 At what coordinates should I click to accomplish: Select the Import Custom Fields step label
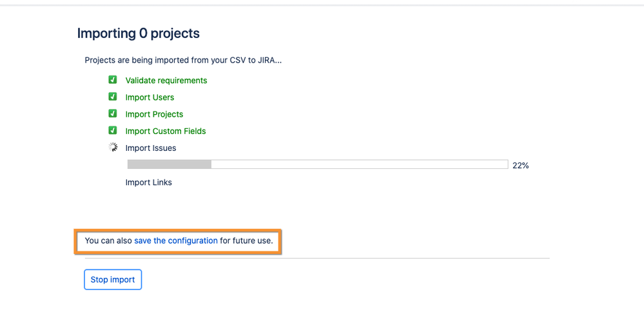(166, 131)
